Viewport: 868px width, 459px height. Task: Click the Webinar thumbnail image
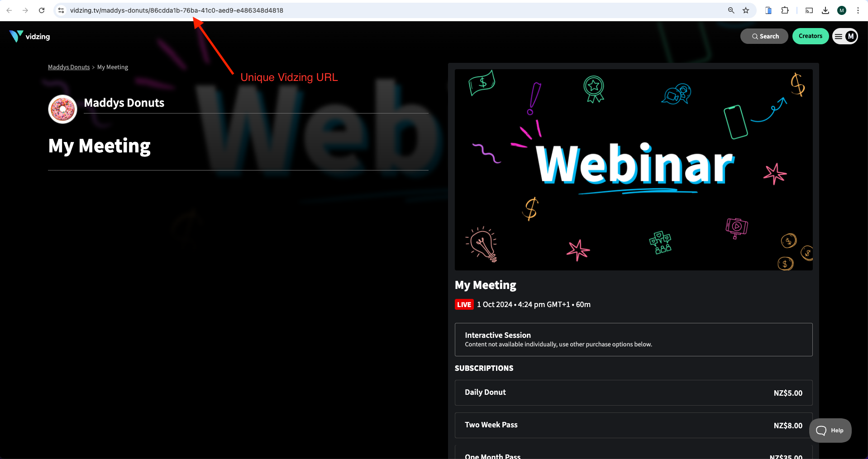[634, 170]
